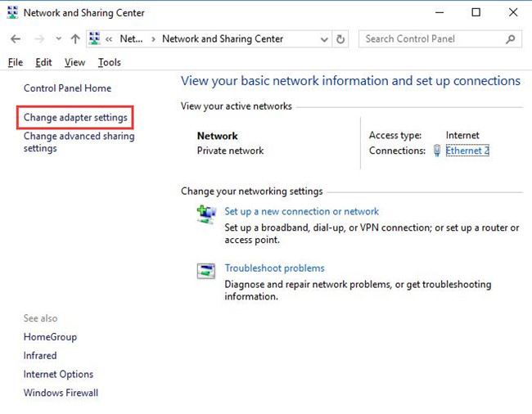
Task: Refresh the Network and Sharing Center page
Action: pos(341,39)
